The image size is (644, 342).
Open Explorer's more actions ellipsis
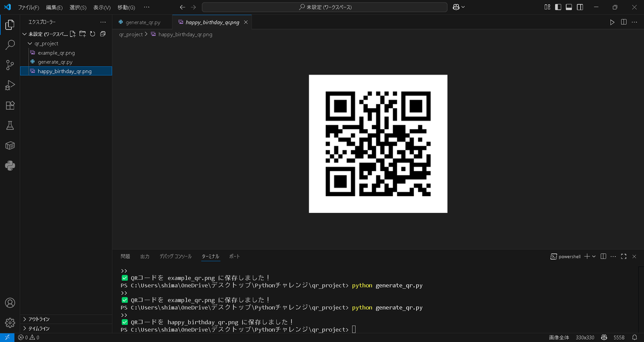click(103, 22)
